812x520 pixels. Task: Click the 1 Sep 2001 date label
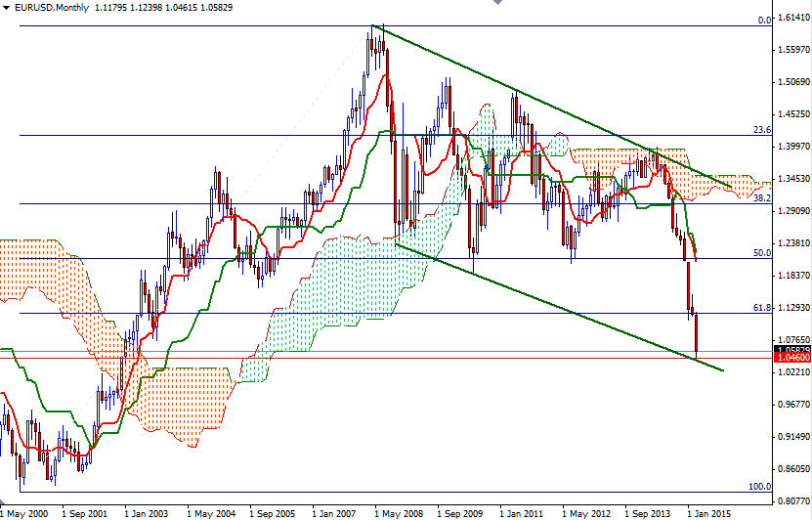84,514
